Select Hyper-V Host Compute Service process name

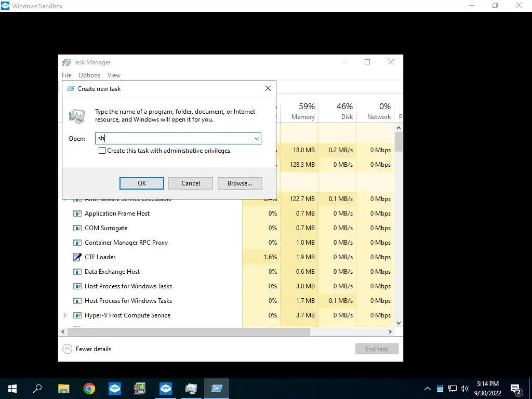pyautogui.click(x=128, y=315)
